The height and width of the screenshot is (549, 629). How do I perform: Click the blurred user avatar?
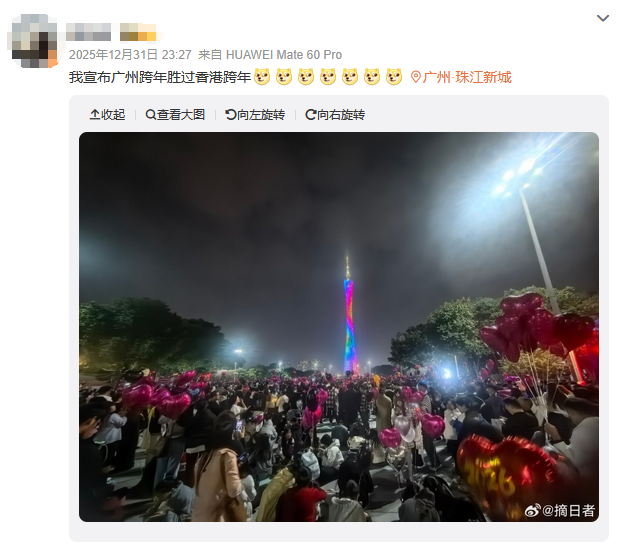point(34,41)
